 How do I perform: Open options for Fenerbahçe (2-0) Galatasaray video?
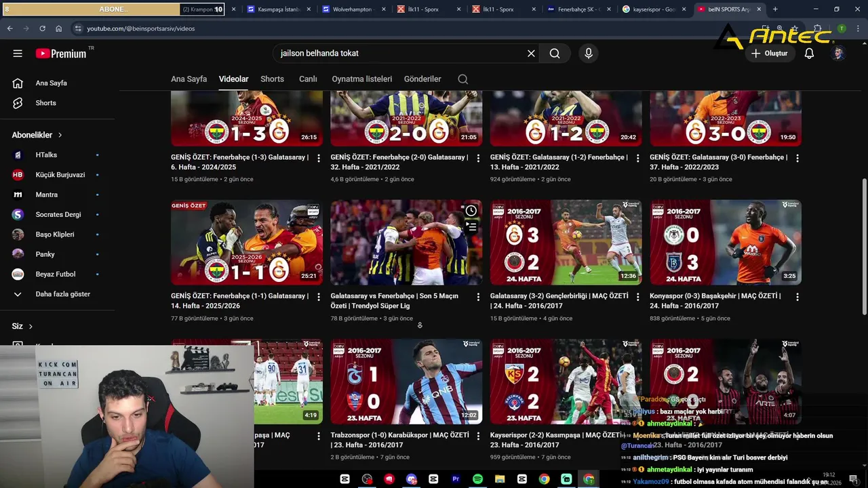478,158
